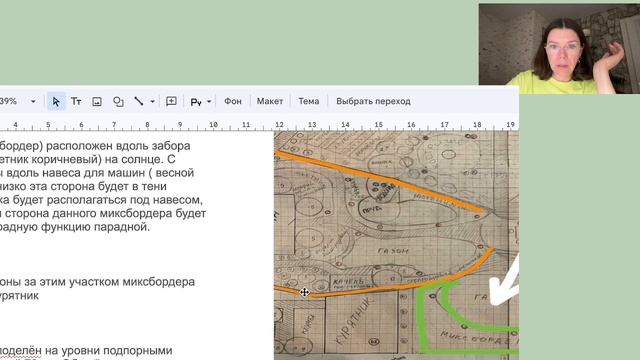
Task: Click the insert image icon
Action: 97,102
